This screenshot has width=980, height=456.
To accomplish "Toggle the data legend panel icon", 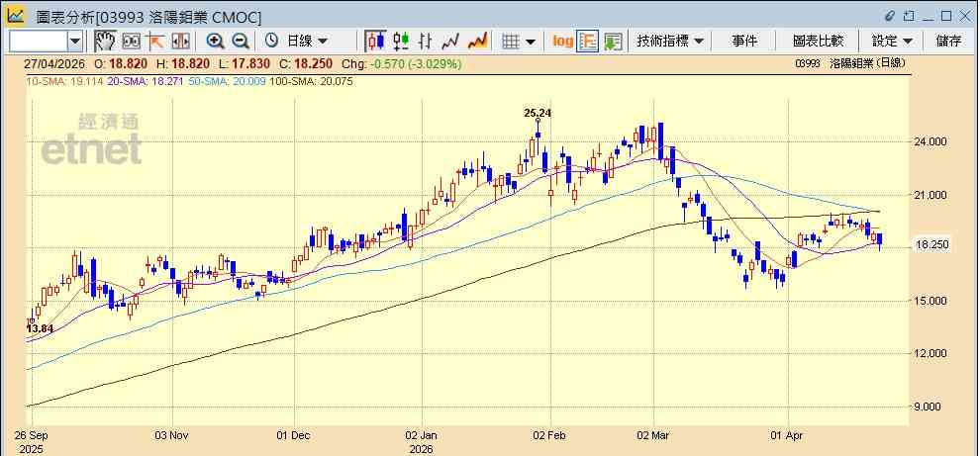I will point(587,42).
